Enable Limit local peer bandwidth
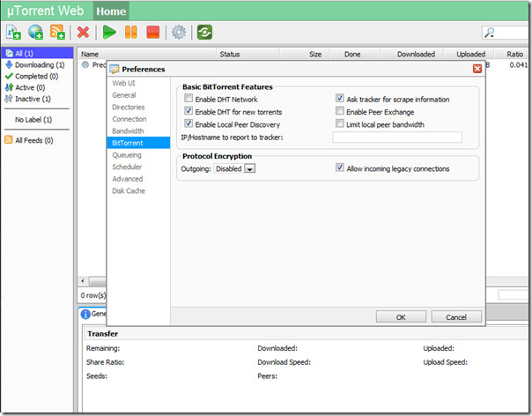532x416 pixels. point(340,123)
